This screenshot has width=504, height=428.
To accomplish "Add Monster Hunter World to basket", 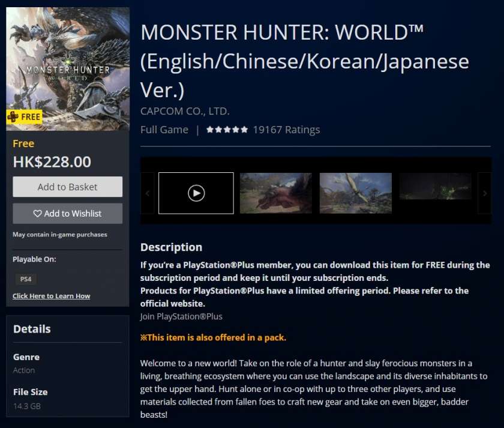I will (x=67, y=187).
